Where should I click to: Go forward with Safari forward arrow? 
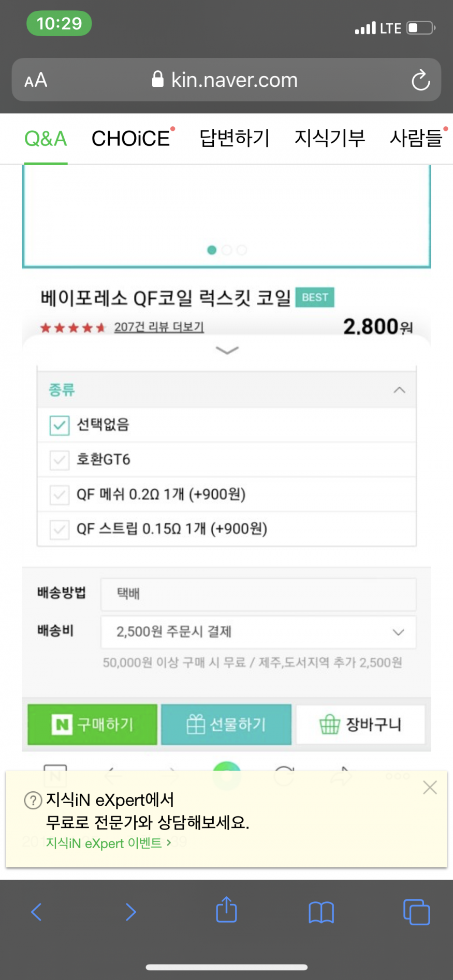131,912
